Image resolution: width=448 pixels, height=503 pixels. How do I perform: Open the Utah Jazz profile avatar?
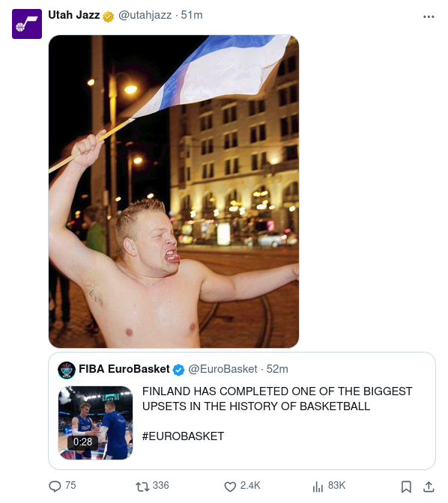(27, 24)
